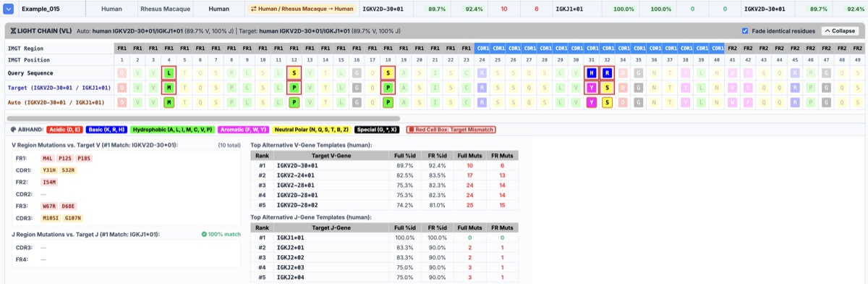868x284 pixels.
Task: Click the W67R mutation chip
Action: pos(49,206)
